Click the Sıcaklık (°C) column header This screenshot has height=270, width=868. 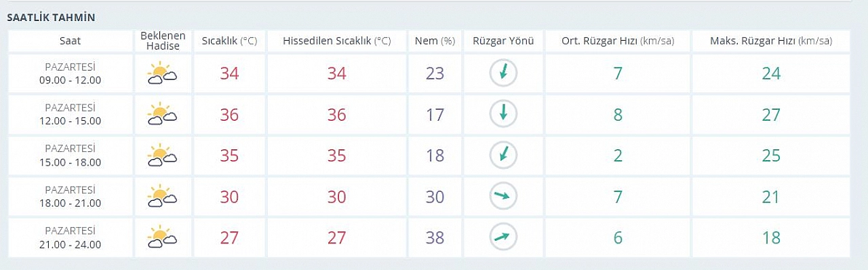(229, 41)
